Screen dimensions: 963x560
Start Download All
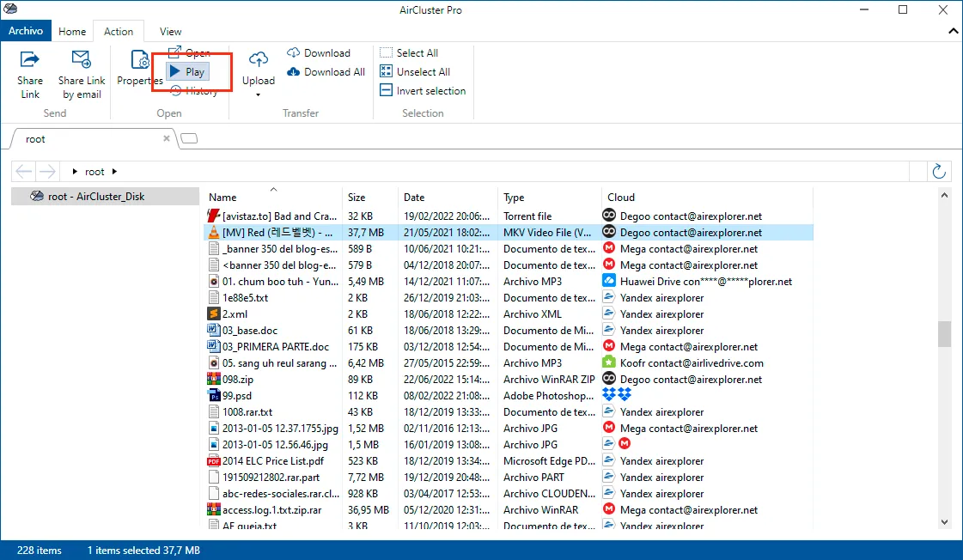[x=326, y=72]
